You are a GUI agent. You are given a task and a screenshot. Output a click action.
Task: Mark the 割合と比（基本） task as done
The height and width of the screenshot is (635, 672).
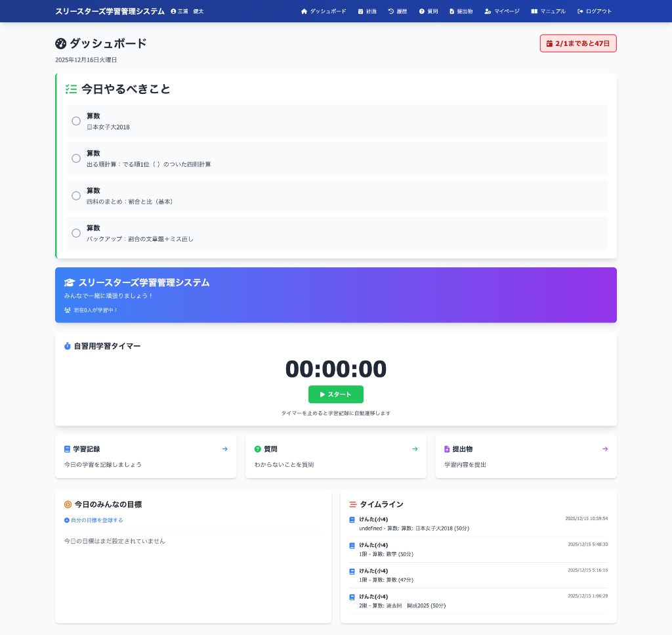pos(76,196)
